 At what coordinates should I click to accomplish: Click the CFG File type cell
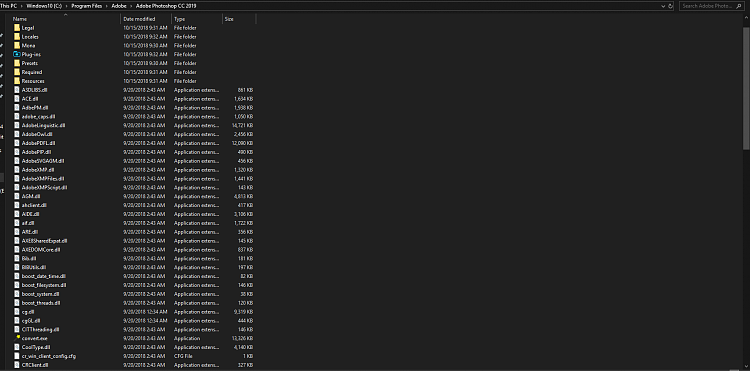183,356
